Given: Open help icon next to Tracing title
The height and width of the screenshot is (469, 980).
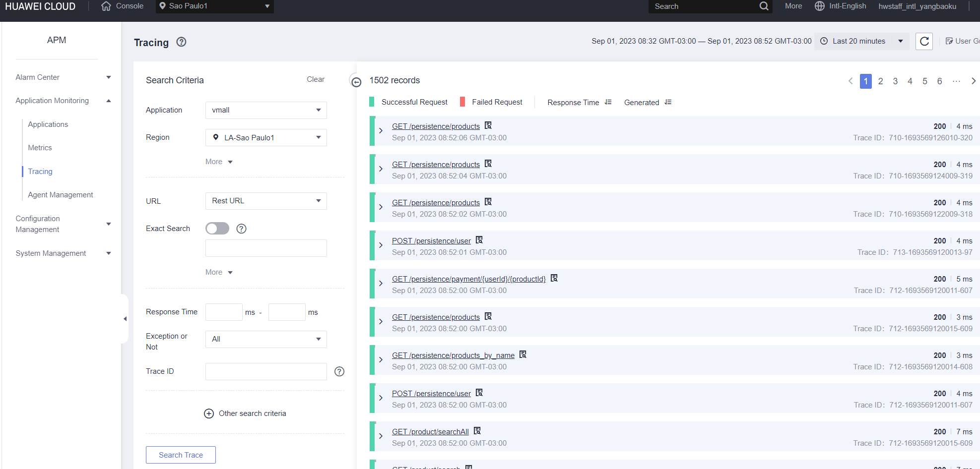Looking at the screenshot, I should [x=182, y=42].
